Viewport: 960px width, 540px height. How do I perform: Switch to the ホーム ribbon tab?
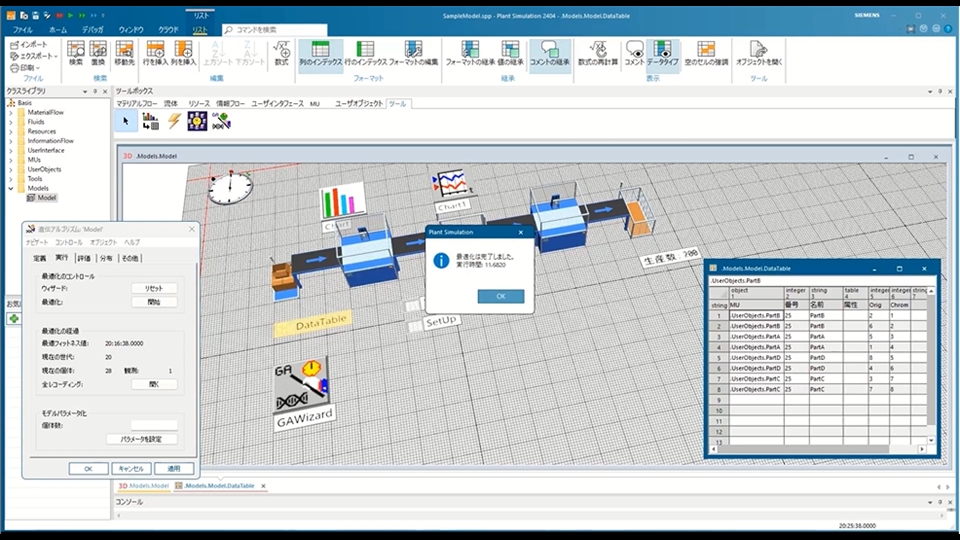coord(58,30)
